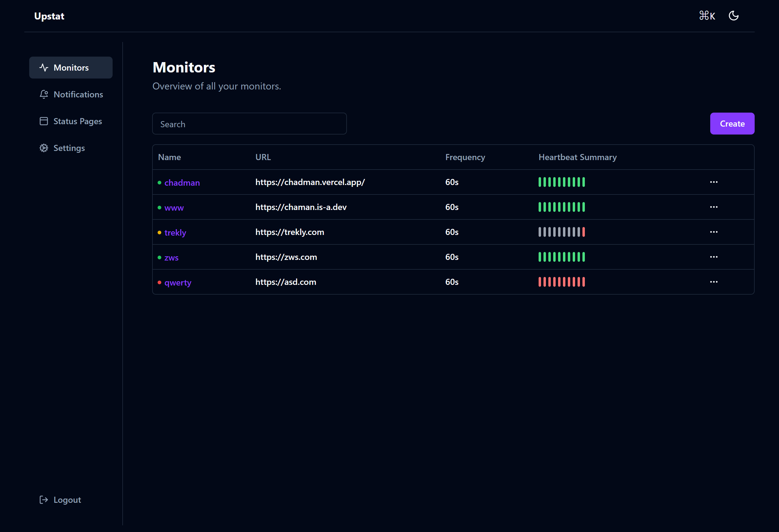Click the Status Pages layout icon
The height and width of the screenshot is (532, 779).
click(x=44, y=121)
